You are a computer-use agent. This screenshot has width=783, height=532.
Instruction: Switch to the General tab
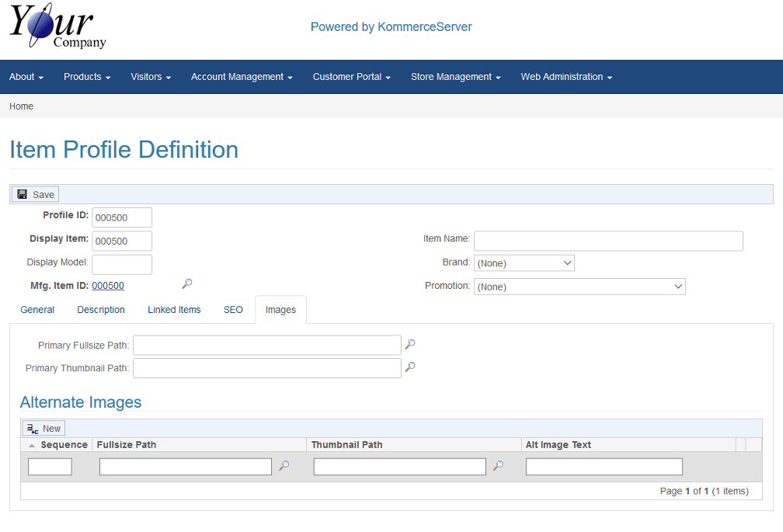37,310
